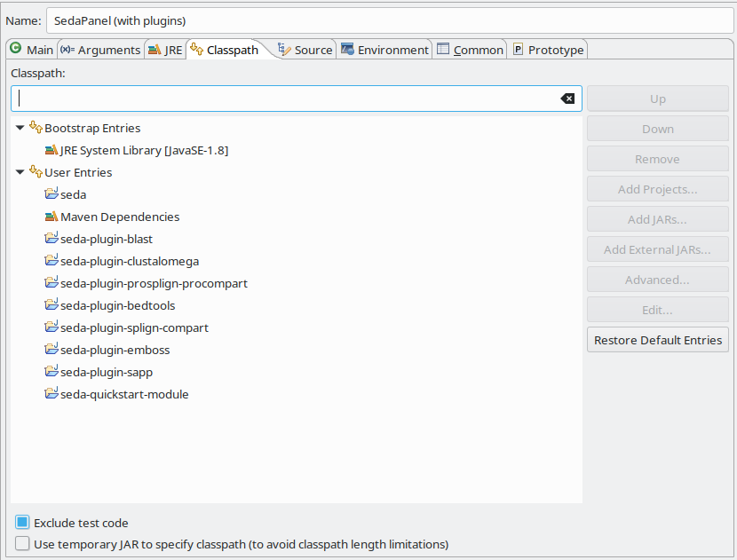737x560 pixels.
Task: Switch to the Arguments tab
Action: [x=100, y=51]
